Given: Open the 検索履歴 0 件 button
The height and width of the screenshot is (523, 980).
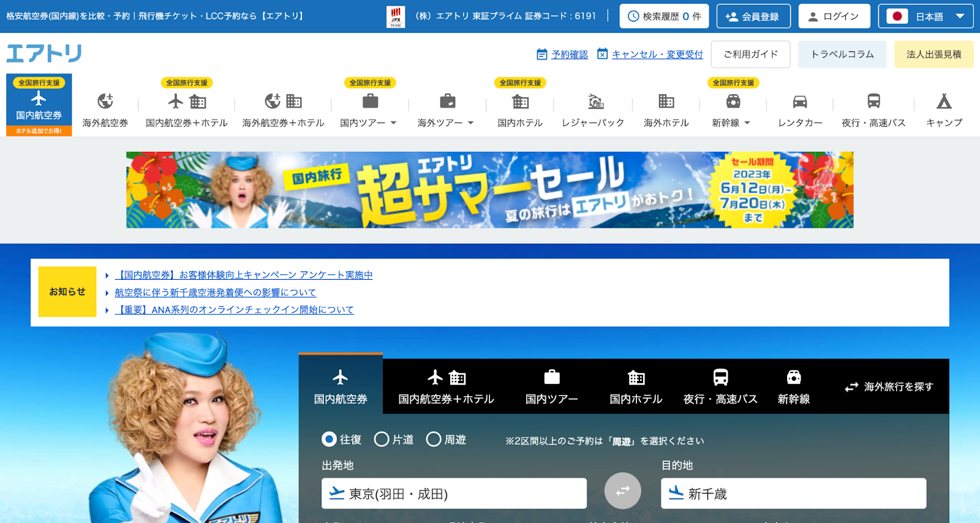Looking at the screenshot, I should pyautogui.click(x=664, y=17).
